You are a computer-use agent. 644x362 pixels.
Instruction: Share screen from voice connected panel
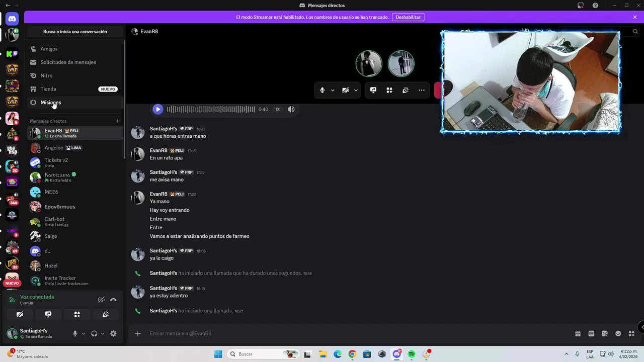(48, 314)
